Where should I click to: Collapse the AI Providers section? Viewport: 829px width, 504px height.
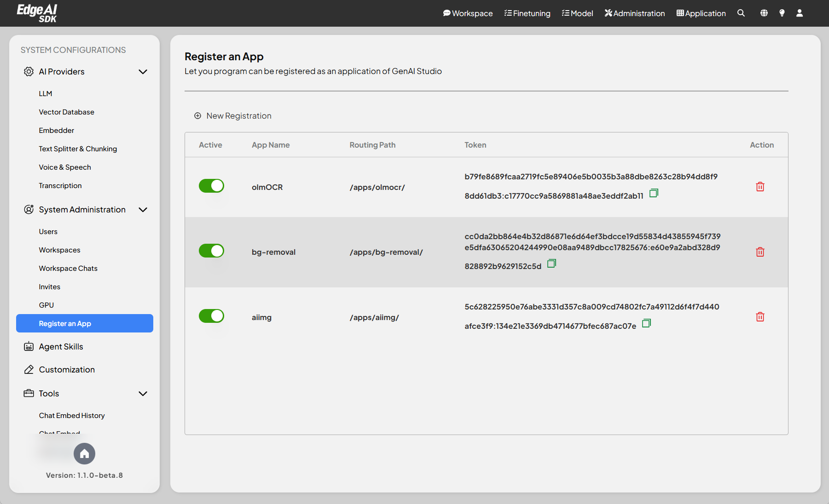tap(143, 72)
